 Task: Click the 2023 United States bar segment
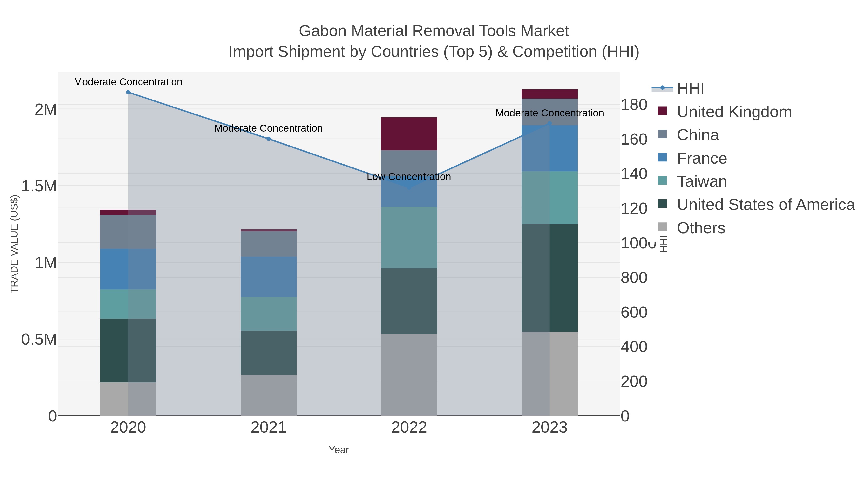549,278
